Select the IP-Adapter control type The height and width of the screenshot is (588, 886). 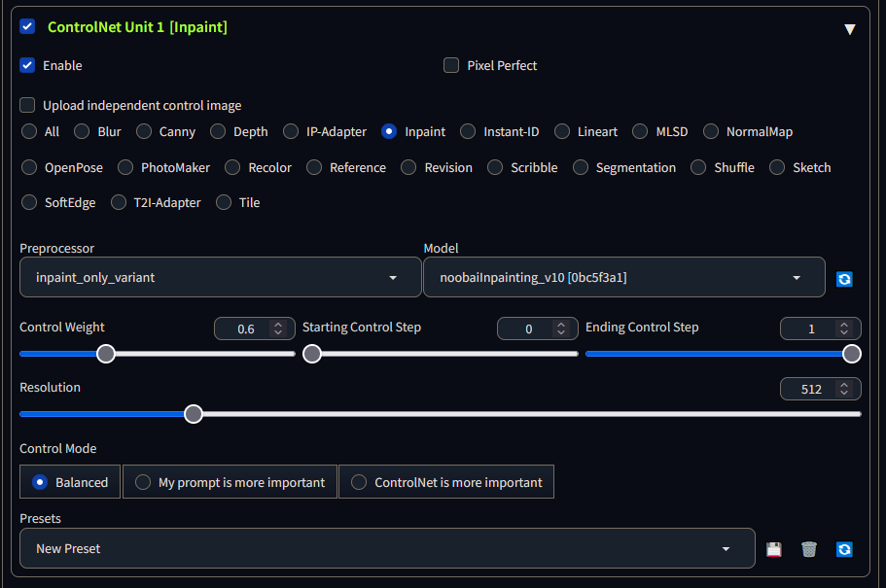pos(291,131)
